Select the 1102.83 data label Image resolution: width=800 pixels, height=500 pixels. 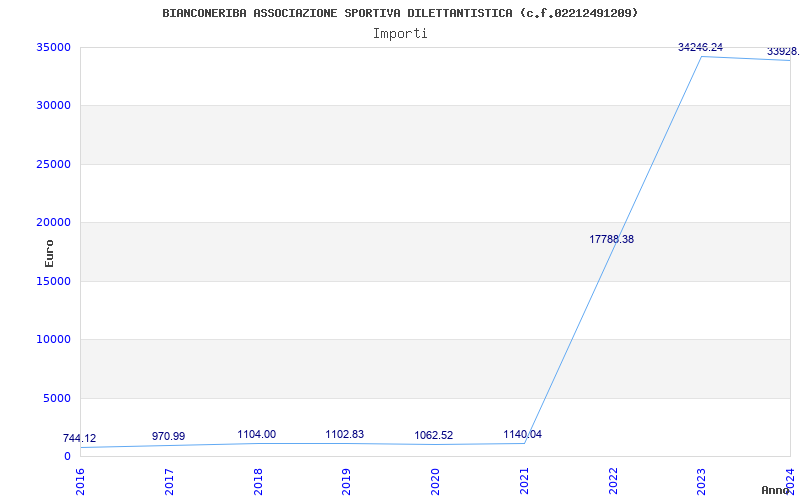(345, 434)
